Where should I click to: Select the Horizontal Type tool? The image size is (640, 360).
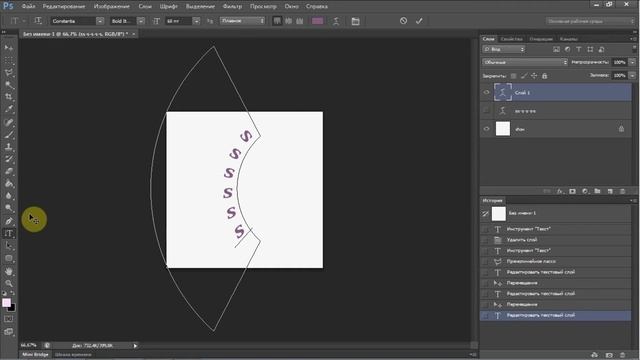pyautogui.click(x=9, y=233)
